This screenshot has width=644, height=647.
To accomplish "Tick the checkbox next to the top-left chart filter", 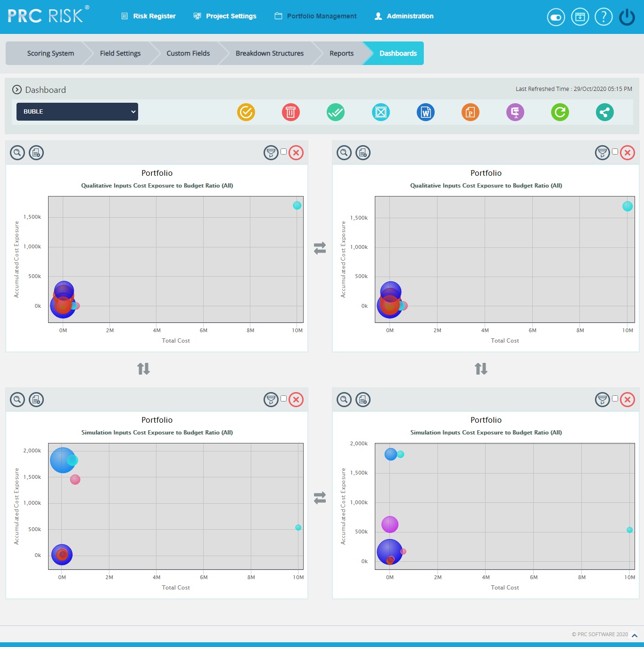I will click(x=283, y=151).
